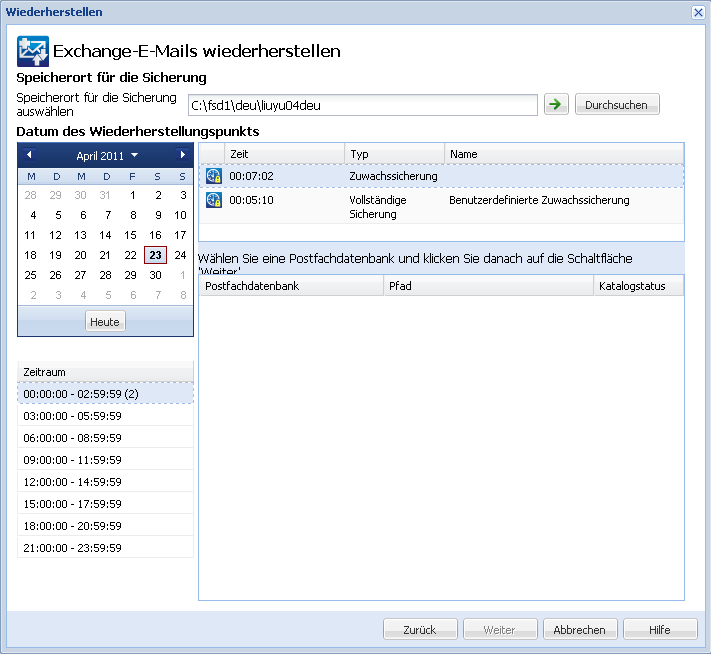This screenshot has height=654, width=711.
Task: Select April 23 in the calendar
Action: pos(155,255)
